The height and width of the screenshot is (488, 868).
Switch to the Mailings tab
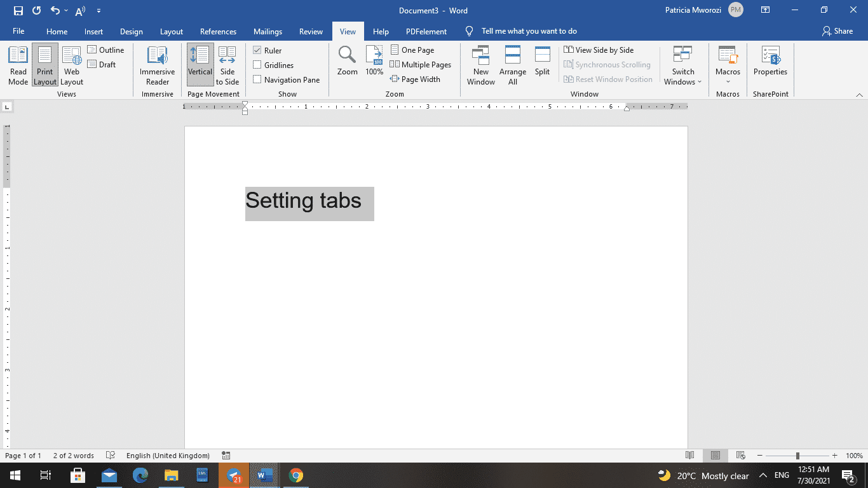tap(268, 31)
